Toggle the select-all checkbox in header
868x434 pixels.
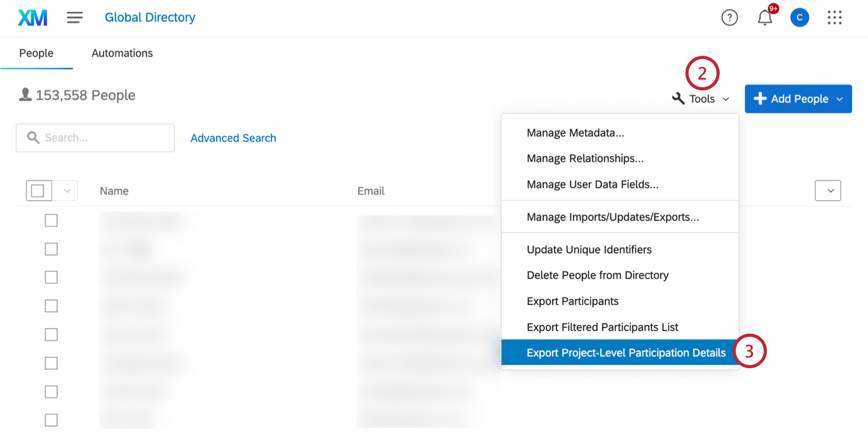tap(38, 191)
